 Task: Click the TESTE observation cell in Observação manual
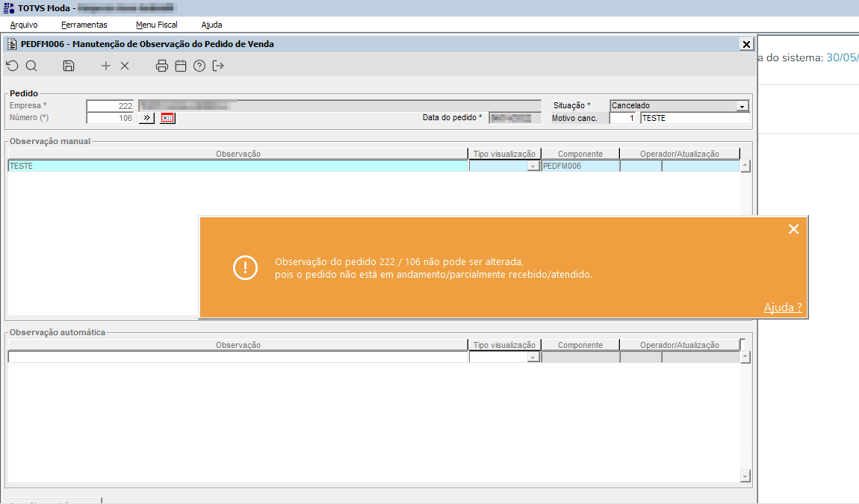[238, 166]
